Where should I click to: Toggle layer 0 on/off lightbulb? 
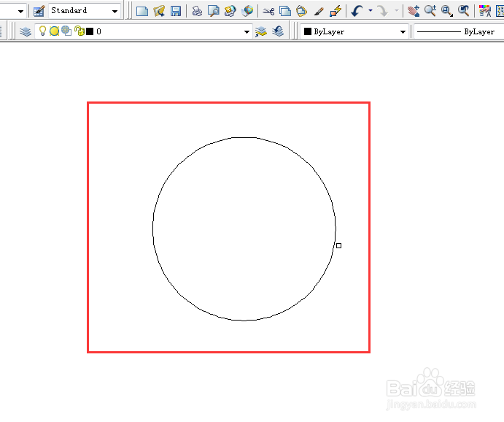42,31
